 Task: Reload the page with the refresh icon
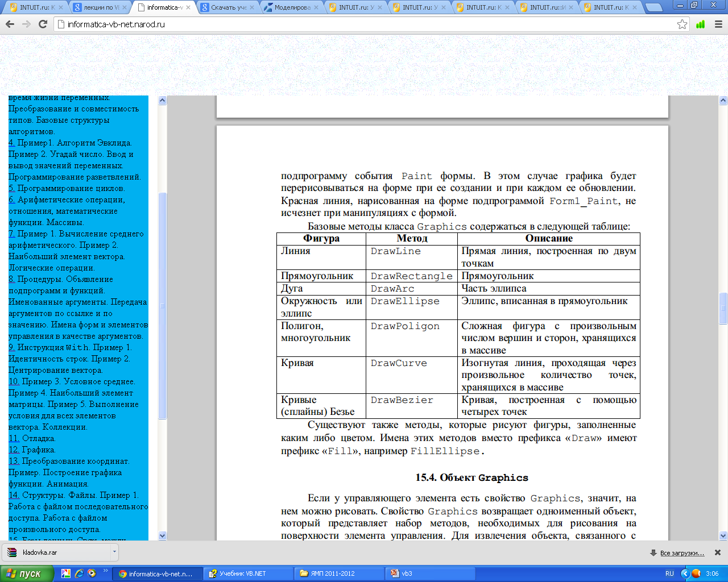[x=43, y=24]
